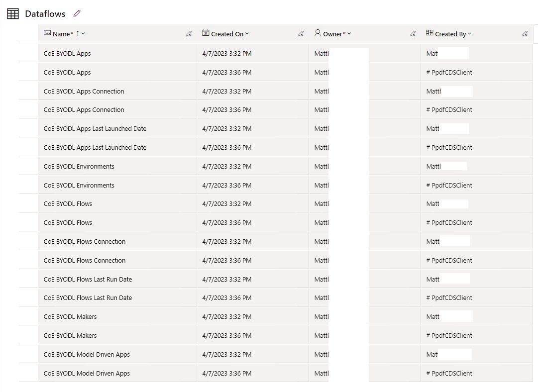Click the edit pencil icon in Name column header
This screenshot has width=538, height=392.
[189, 33]
